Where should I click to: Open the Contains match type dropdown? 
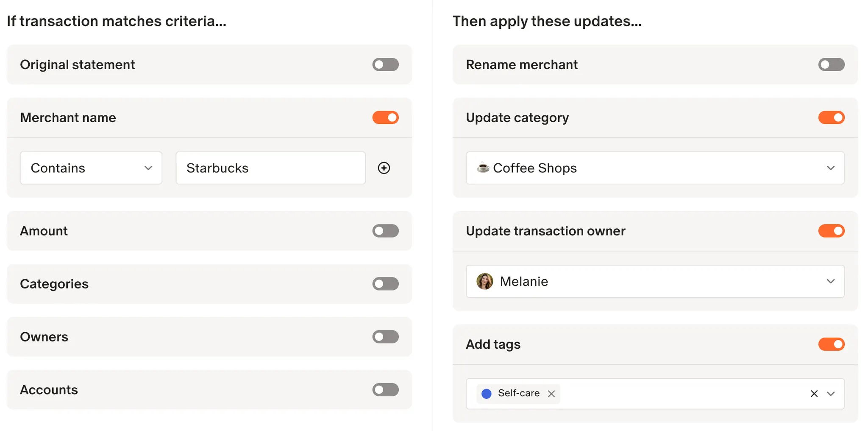click(91, 168)
